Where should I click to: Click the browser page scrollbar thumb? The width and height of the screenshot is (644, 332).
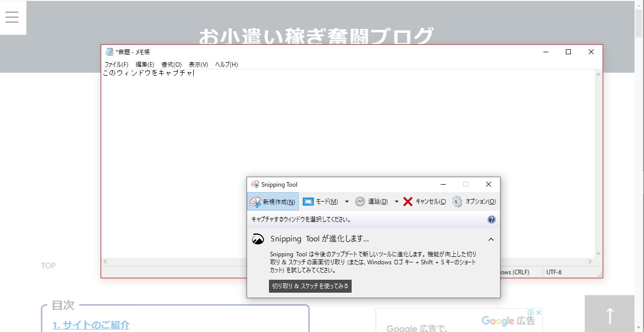point(639,23)
